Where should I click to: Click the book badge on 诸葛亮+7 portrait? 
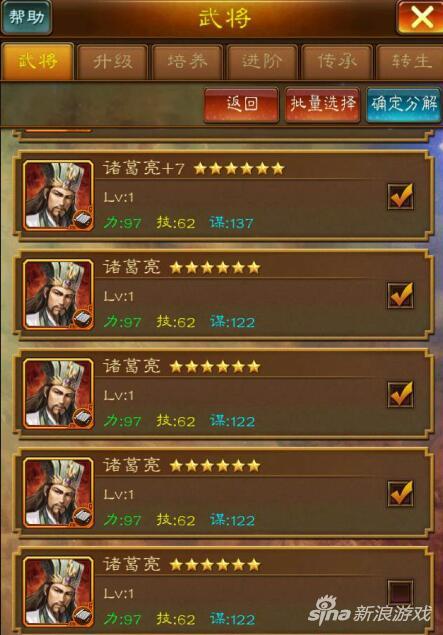[x=83, y=221]
